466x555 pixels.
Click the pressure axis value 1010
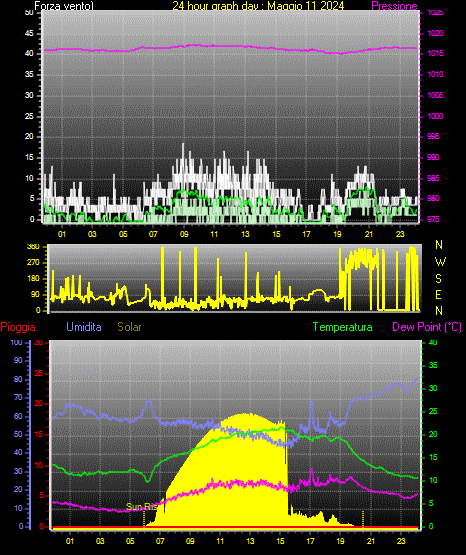[436, 74]
